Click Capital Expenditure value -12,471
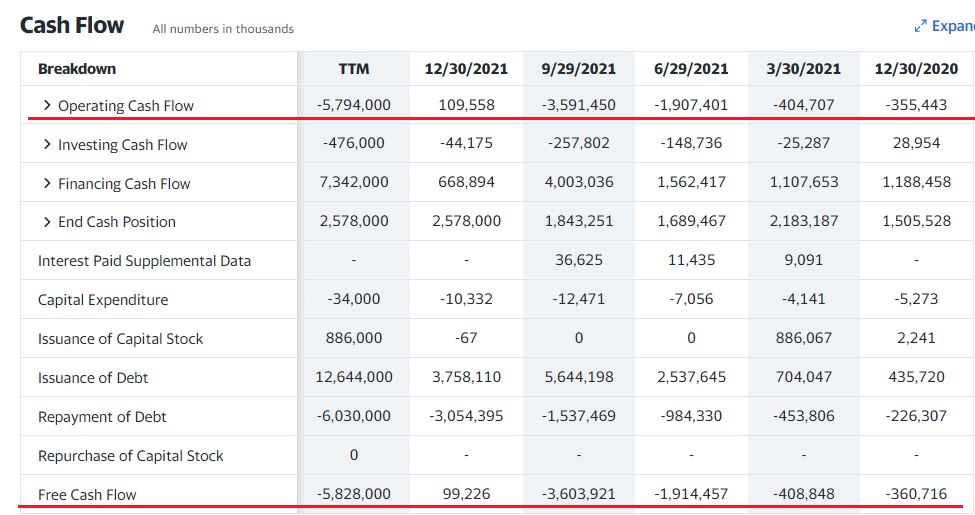Image resolution: width=975 pixels, height=515 pixels. coord(579,299)
